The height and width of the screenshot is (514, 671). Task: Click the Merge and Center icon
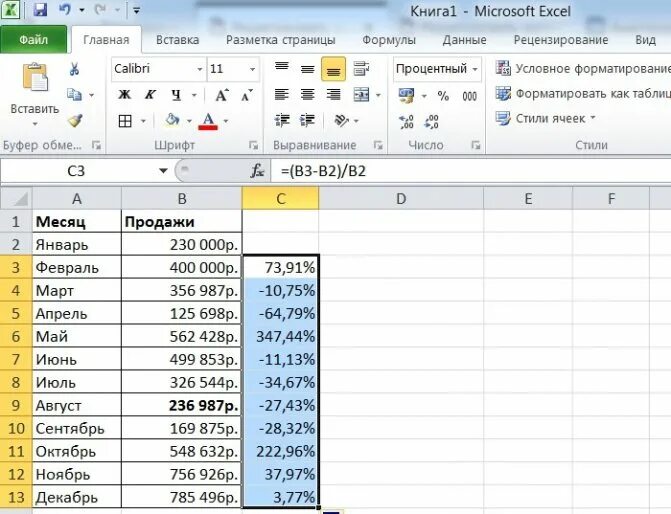pos(362,95)
